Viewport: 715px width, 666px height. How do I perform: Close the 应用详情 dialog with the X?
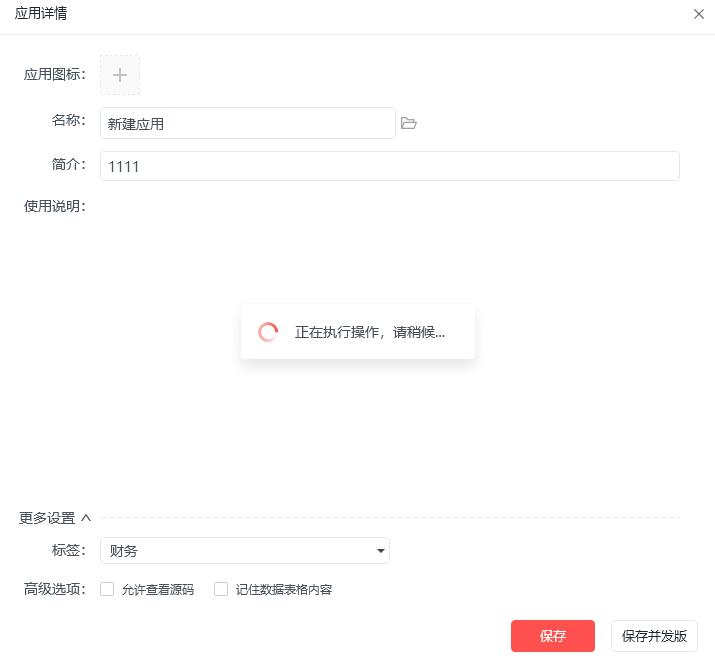tap(699, 14)
